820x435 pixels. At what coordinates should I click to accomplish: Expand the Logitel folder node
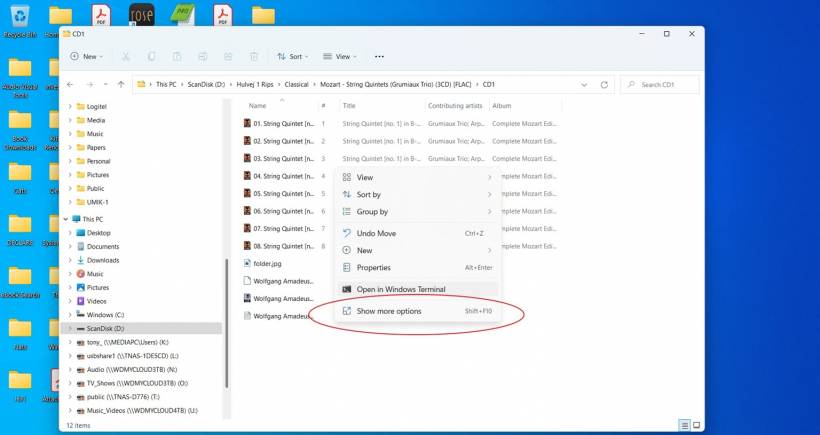pyautogui.click(x=70, y=106)
